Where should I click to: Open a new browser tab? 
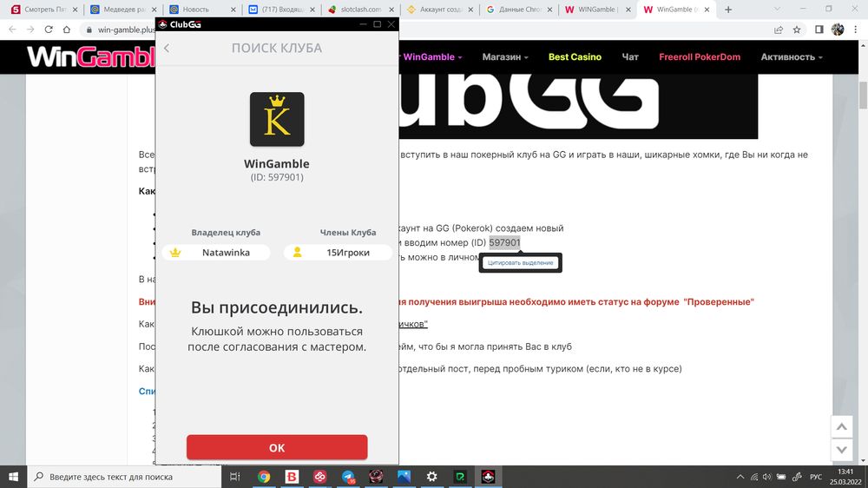728,10
